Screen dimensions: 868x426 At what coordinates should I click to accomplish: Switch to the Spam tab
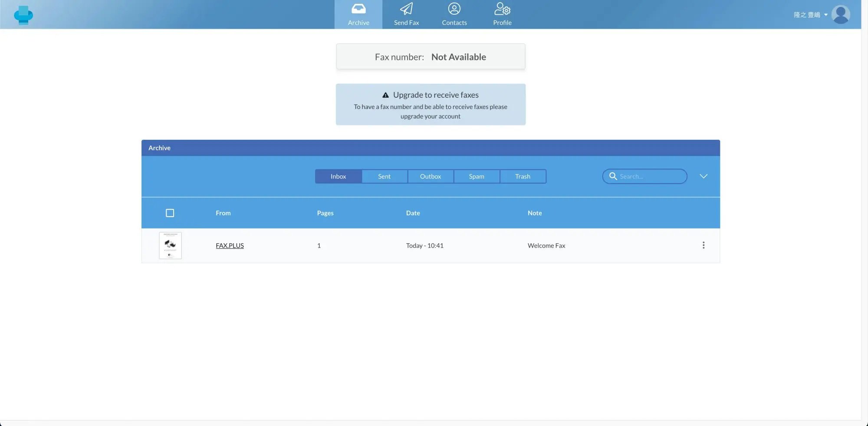coord(477,176)
